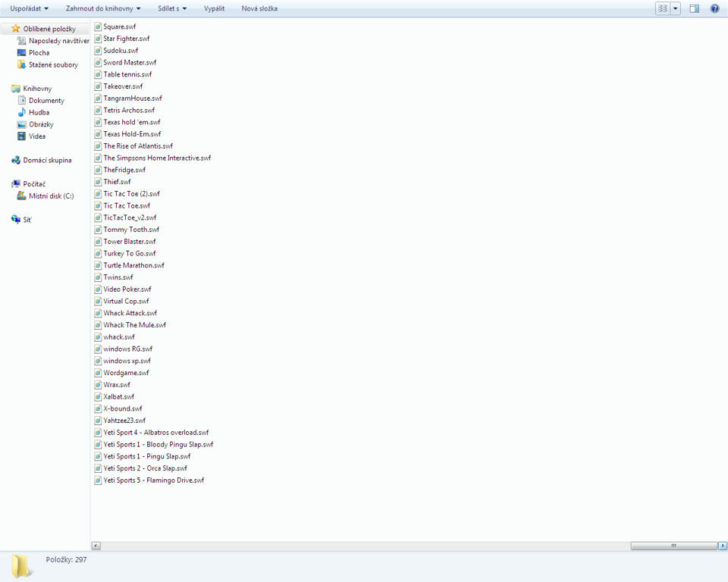This screenshot has height=582, width=728.
Task: Click the scrollbar right arrow button
Action: click(x=723, y=546)
